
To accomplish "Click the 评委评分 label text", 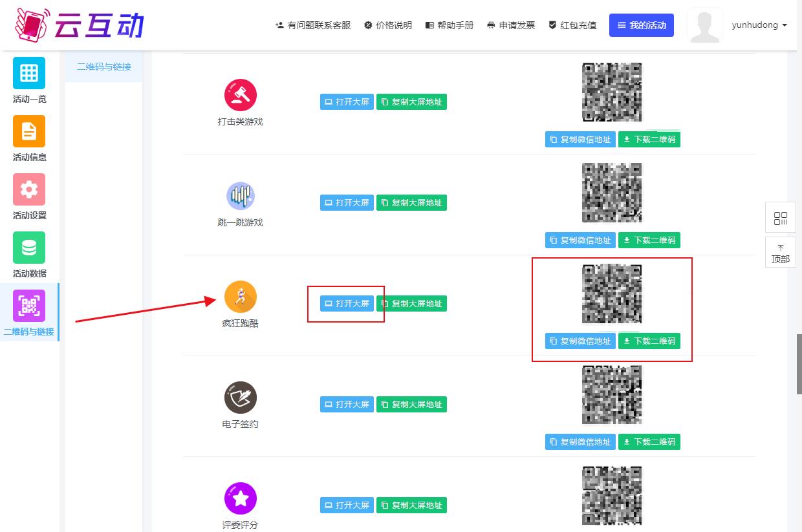I will coord(241,525).
